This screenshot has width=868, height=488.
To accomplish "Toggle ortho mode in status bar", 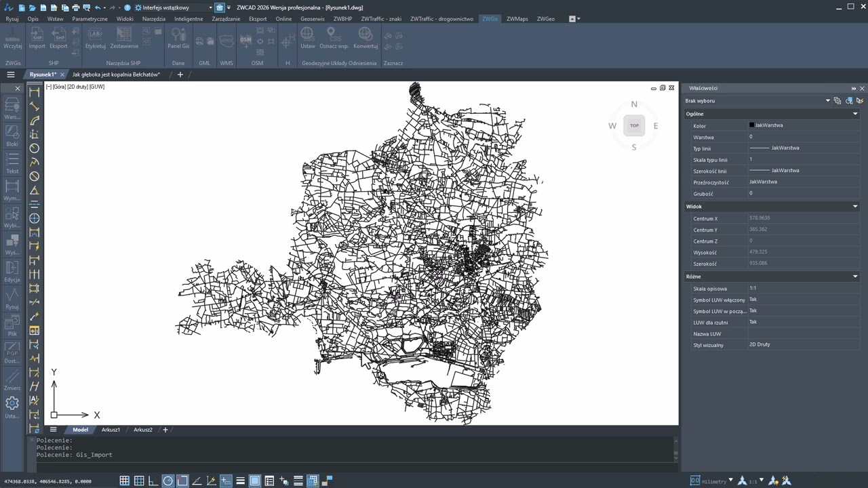I will (153, 481).
